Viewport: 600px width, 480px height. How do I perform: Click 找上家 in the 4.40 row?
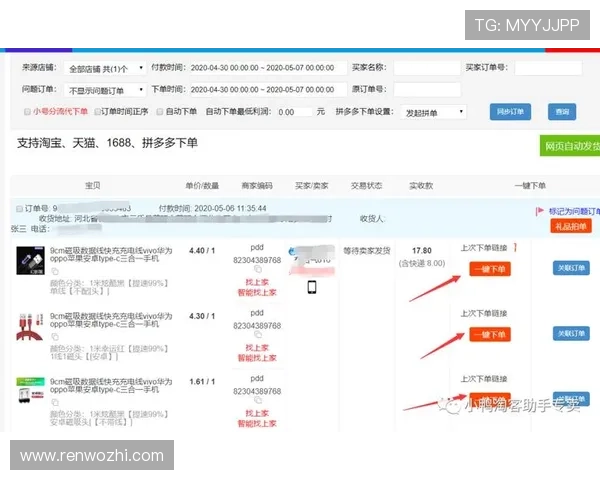click(x=257, y=282)
